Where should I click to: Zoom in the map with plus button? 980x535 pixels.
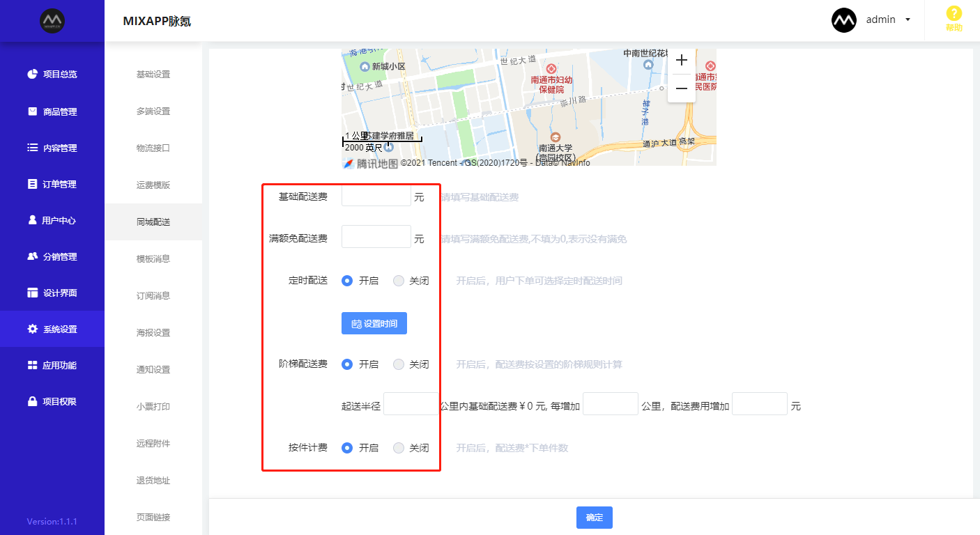click(x=682, y=61)
